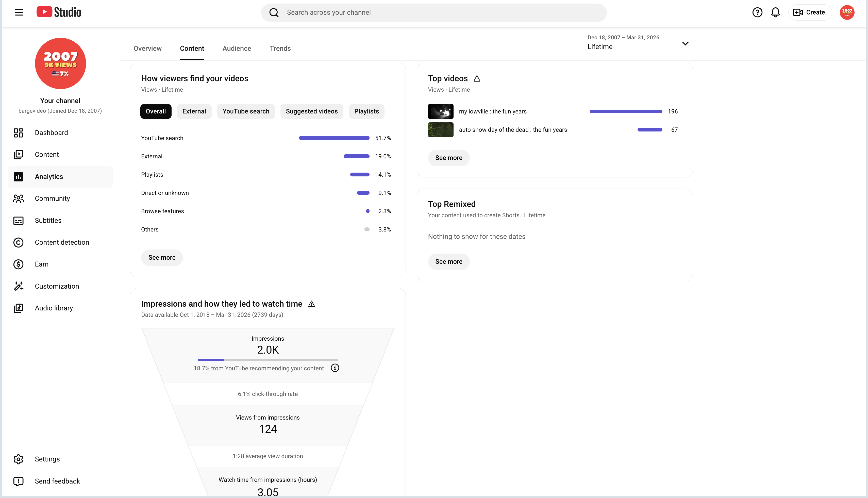Open Community from the sidebar

pos(60,198)
